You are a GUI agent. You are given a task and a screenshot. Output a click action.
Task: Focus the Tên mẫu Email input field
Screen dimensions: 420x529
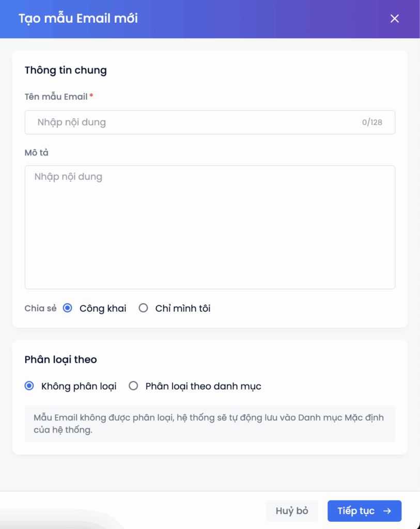[196, 122]
